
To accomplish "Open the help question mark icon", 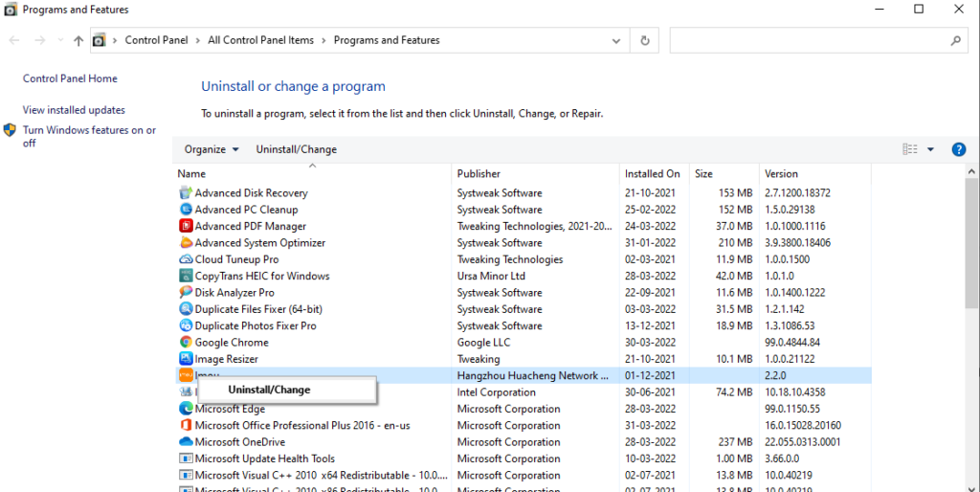I will click(958, 149).
